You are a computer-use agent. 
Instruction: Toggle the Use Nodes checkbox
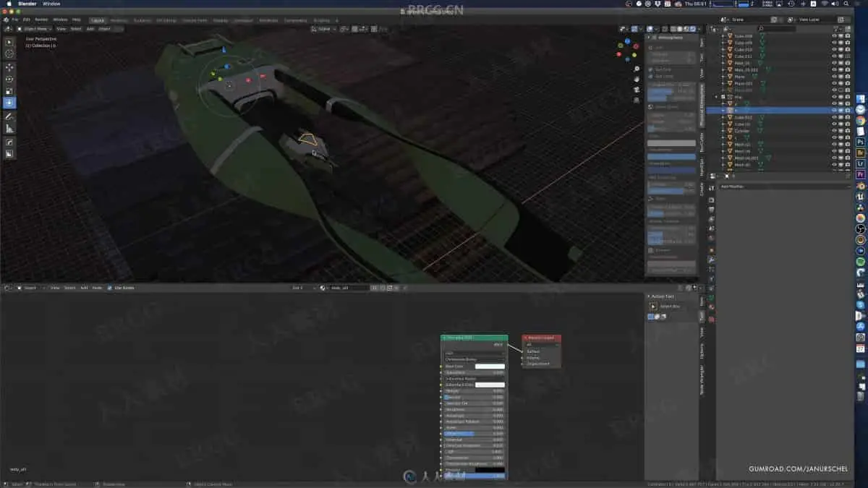pos(110,288)
